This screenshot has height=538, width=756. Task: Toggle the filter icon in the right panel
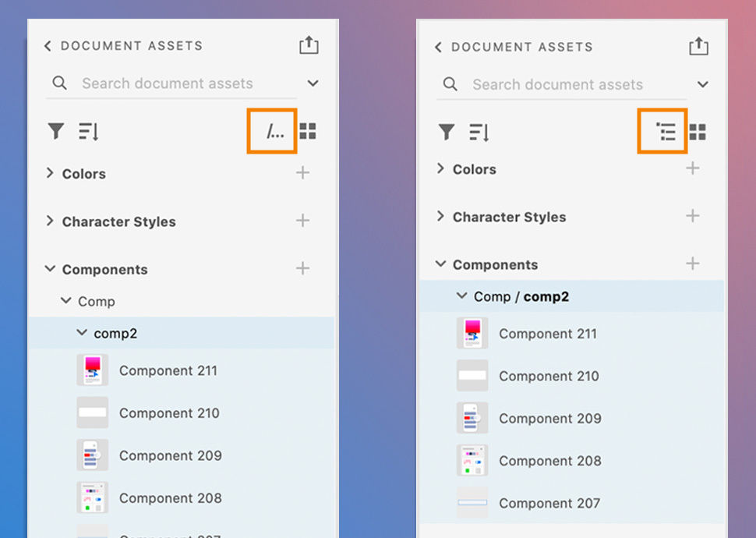point(446,132)
